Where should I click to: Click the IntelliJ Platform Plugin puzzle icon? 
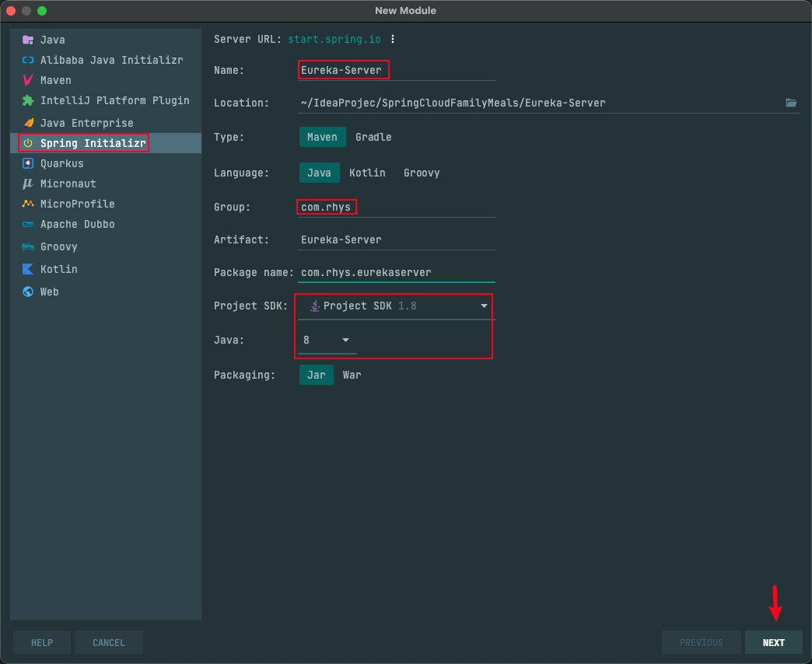pyautogui.click(x=28, y=100)
